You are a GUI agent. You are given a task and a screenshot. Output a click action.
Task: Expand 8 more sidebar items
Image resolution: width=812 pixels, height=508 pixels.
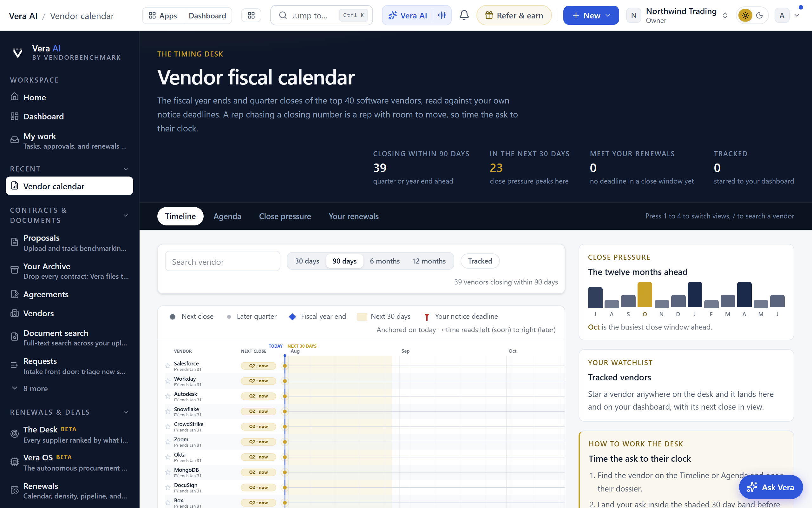click(x=69, y=388)
